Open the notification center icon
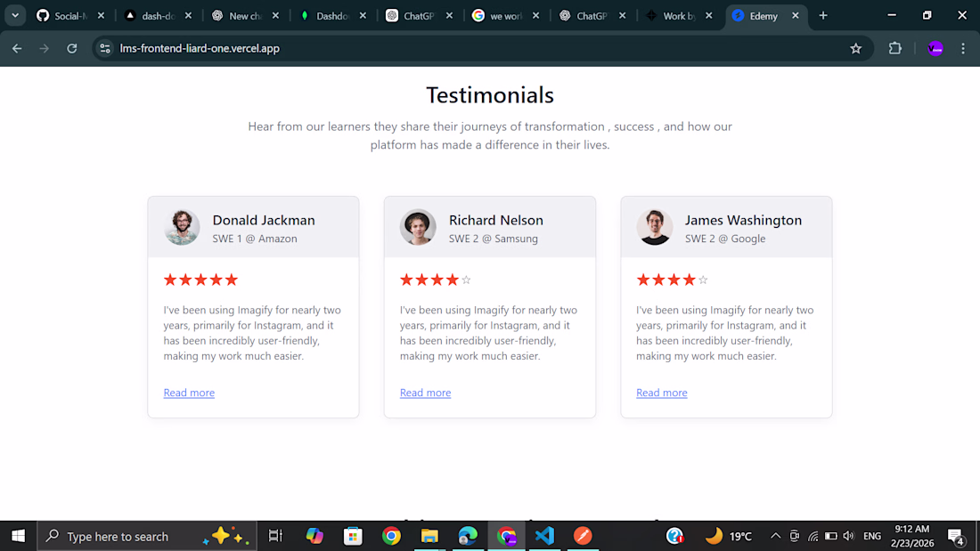The height and width of the screenshot is (551, 980). [956, 536]
